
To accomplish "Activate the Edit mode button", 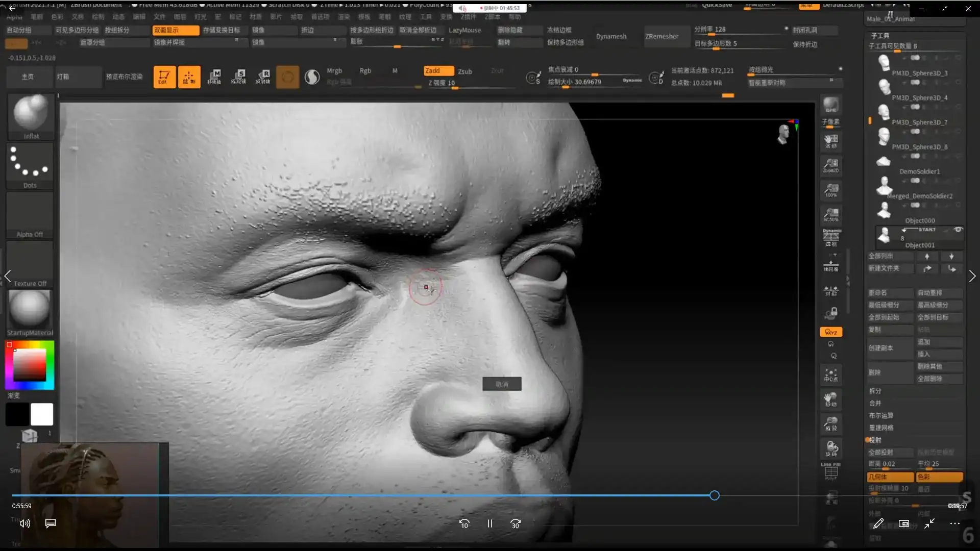I will tap(164, 77).
